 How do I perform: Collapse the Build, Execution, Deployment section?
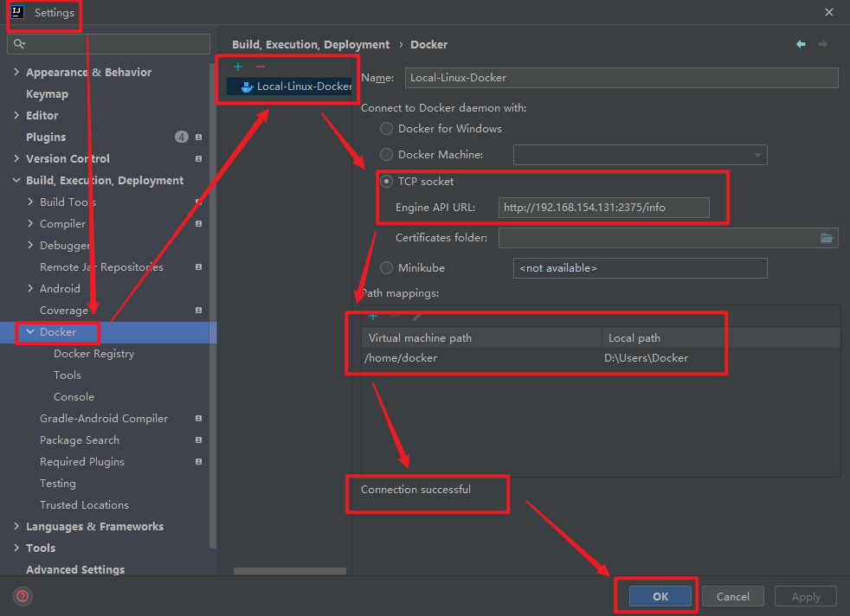tap(16, 180)
